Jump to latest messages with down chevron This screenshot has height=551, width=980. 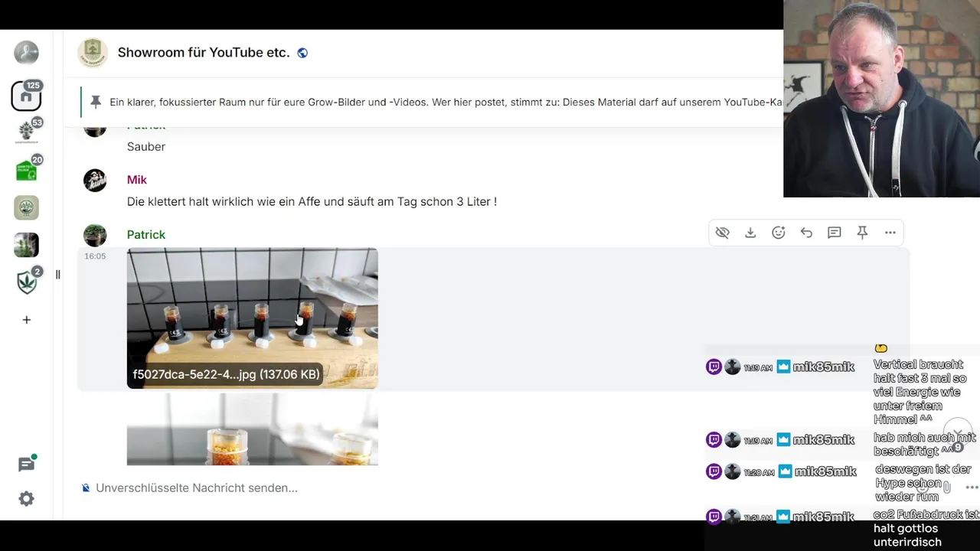957,432
